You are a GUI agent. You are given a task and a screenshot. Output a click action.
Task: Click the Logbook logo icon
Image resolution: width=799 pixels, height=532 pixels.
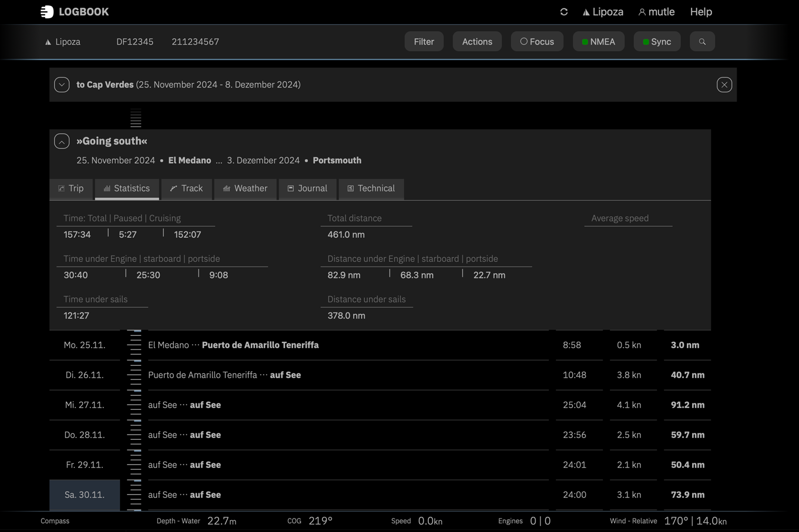coord(47,12)
